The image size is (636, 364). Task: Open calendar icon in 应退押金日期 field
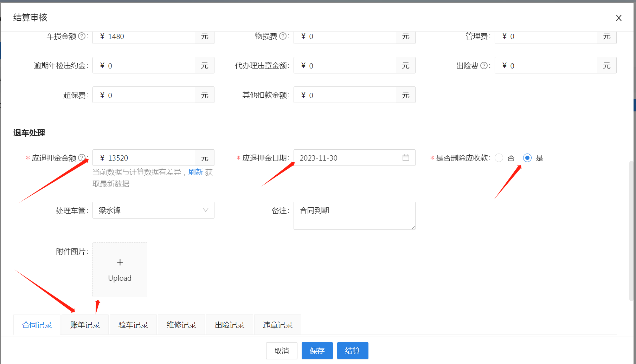(406, 158)
